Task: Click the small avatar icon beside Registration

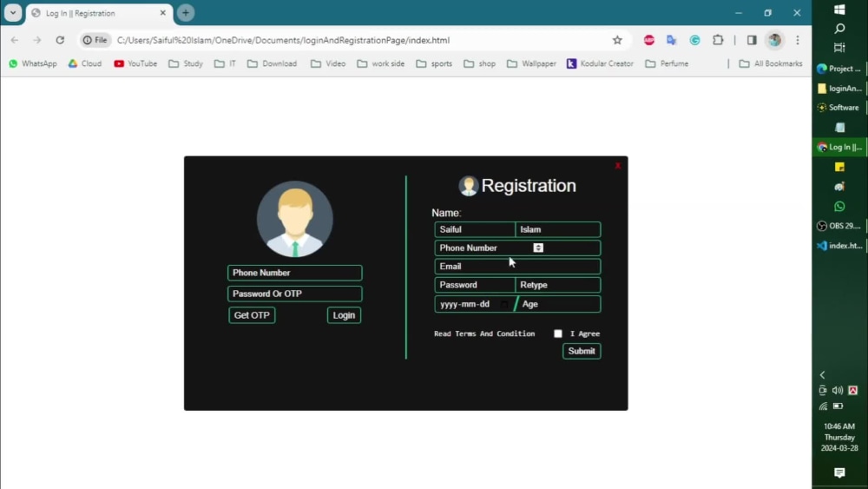Action: (x=469, y=186)
